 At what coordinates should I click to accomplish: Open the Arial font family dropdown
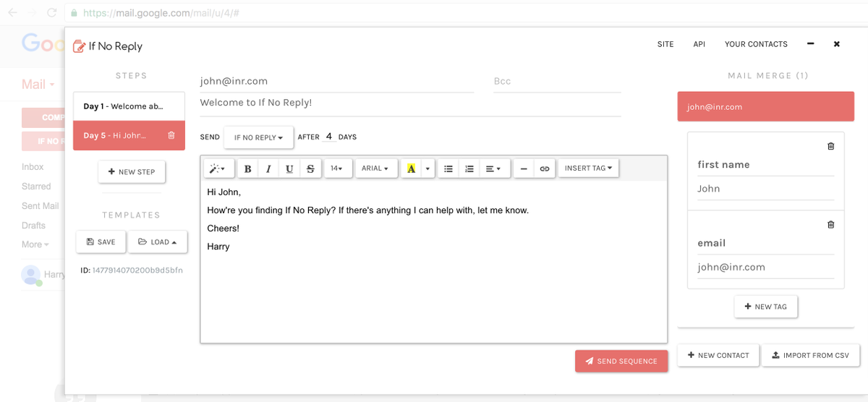[x=376, y=168]
